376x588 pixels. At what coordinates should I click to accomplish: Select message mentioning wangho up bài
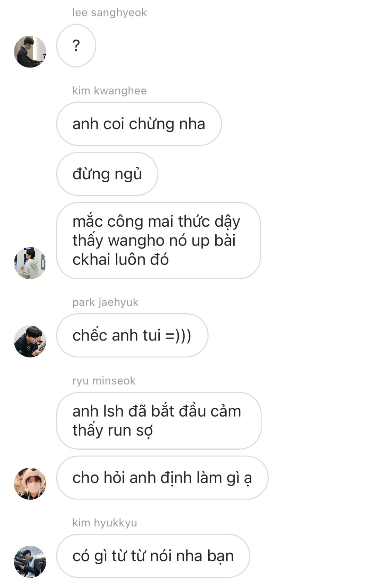click(158, 240)
